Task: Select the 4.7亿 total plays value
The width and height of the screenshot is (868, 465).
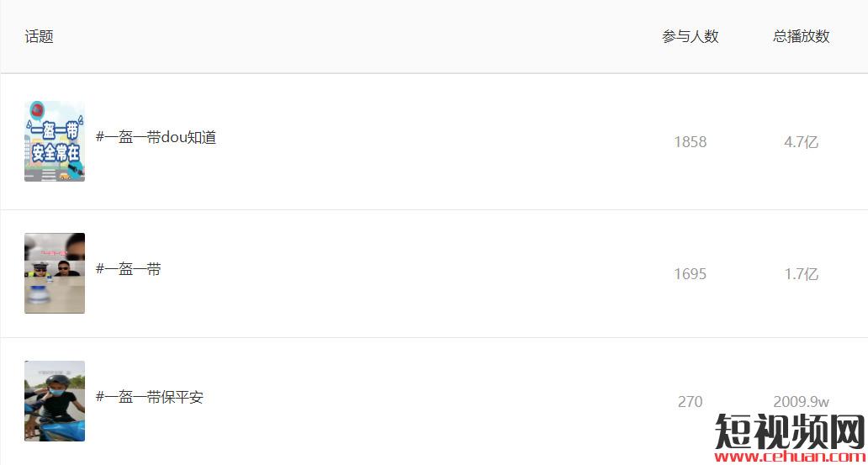Action: pos(801,142)
